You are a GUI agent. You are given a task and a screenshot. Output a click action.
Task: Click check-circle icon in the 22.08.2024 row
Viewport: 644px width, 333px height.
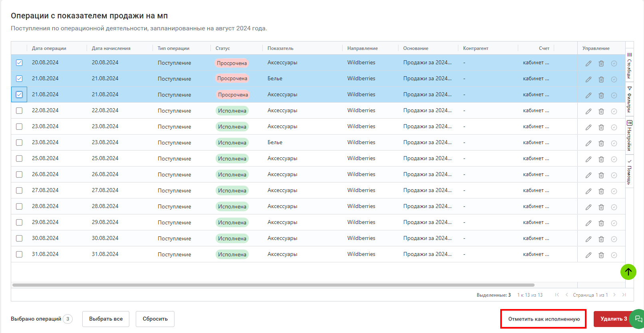coord(614,111)
